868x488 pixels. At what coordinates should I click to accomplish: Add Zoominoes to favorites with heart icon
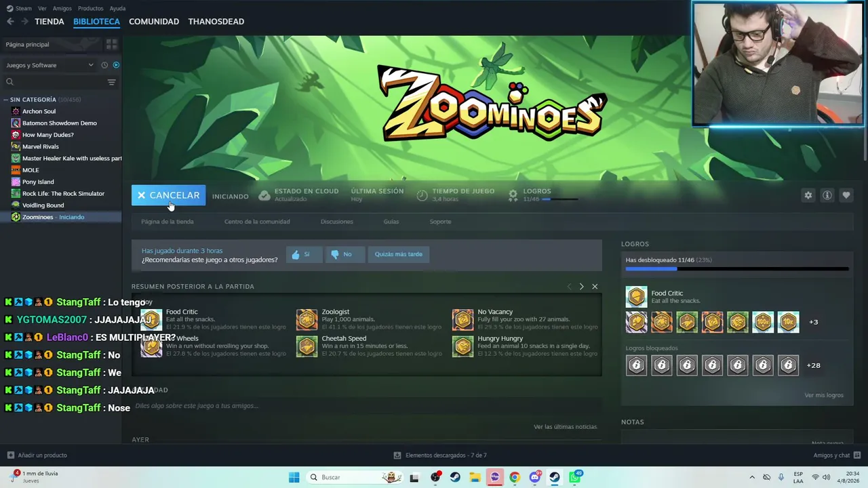point(846,195)
